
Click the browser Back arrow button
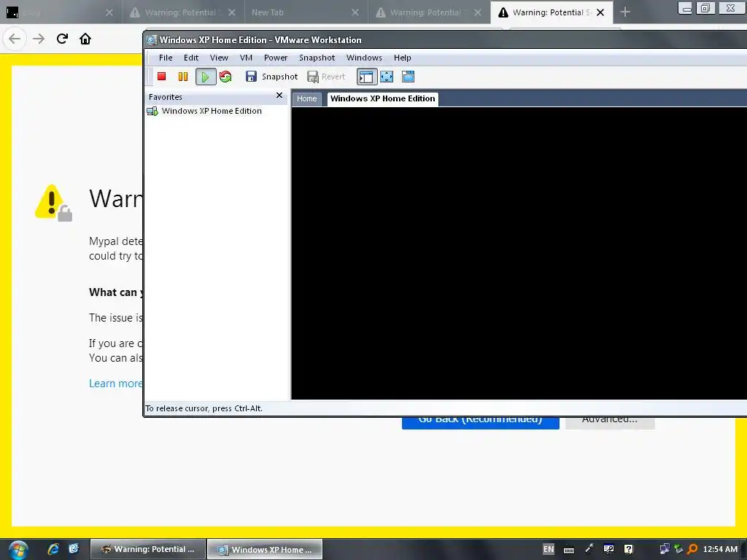pyautogui.click(x=15, y=39)
